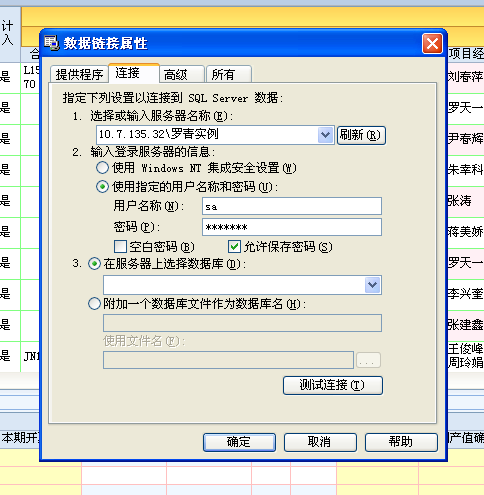Select the 所有 tab

click(229, 74)
